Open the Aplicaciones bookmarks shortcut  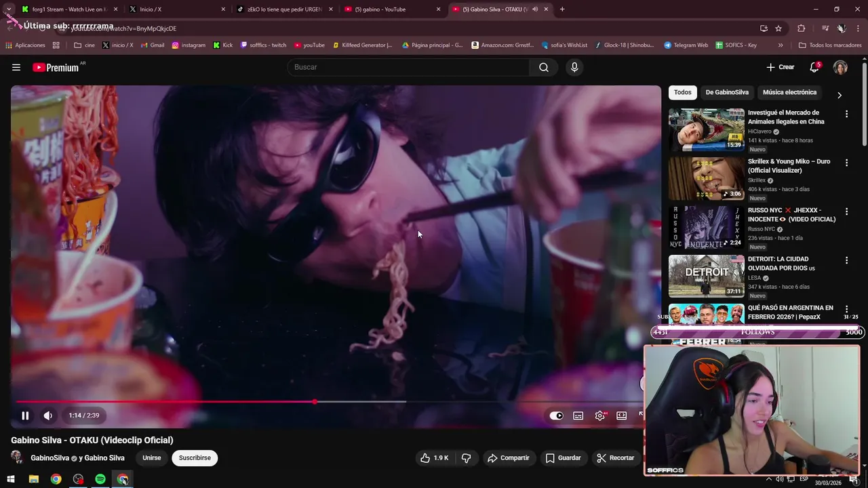(x=25, y=45)
